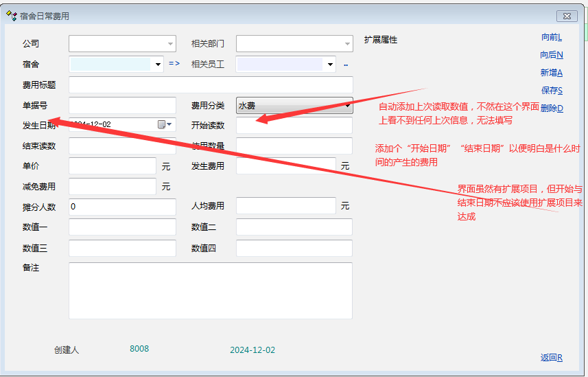
Task: Click the 返回R link to return
Action: tap(552, 358)
